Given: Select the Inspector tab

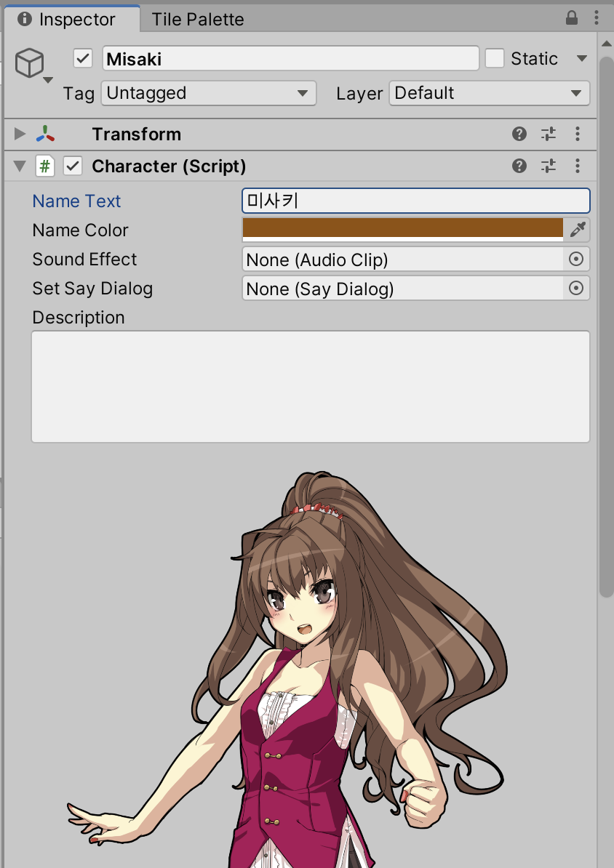Looking at the screenshot, I should point(72,19).
